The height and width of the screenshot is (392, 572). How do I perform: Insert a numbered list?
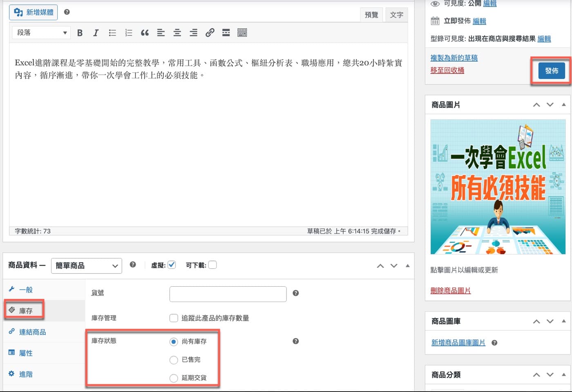[x=129, y=33]
